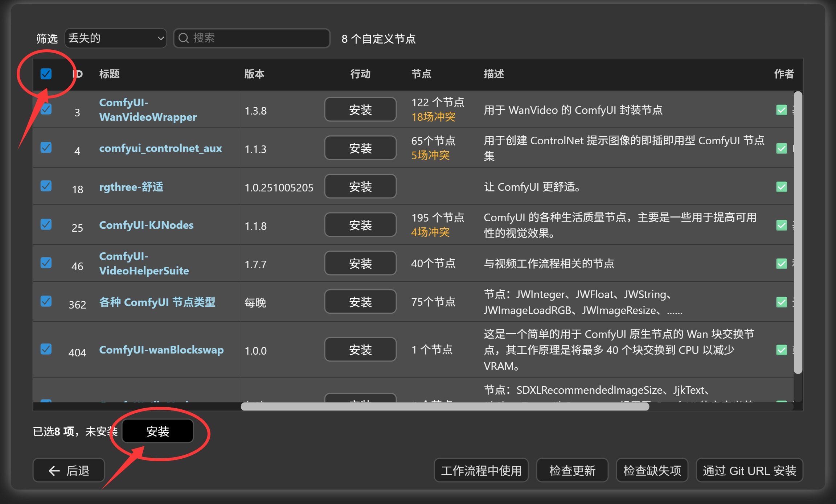Open the 筛选 filter dropdown
The width and height of the screenshot is (836, 504).
click(115, 38)
